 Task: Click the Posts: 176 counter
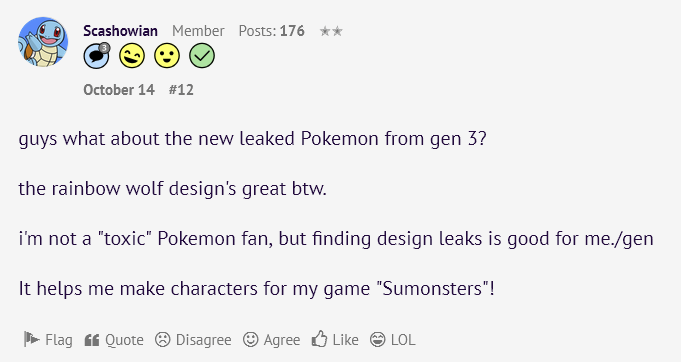coord(271,31)
